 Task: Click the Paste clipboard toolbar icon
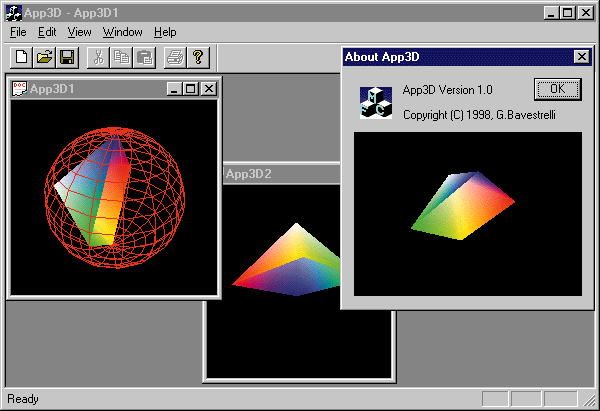click(144, 57)
